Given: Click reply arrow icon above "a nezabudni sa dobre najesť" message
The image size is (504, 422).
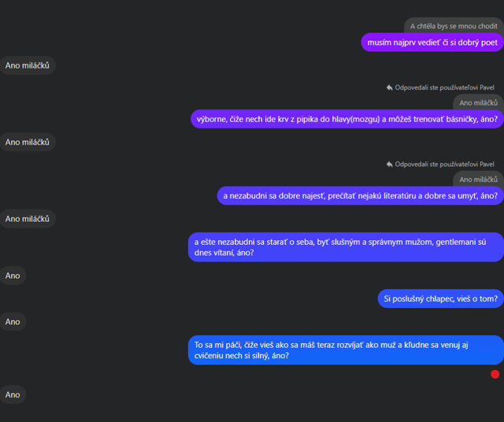Looking at the screenshot, I should [x=389, y=165].
